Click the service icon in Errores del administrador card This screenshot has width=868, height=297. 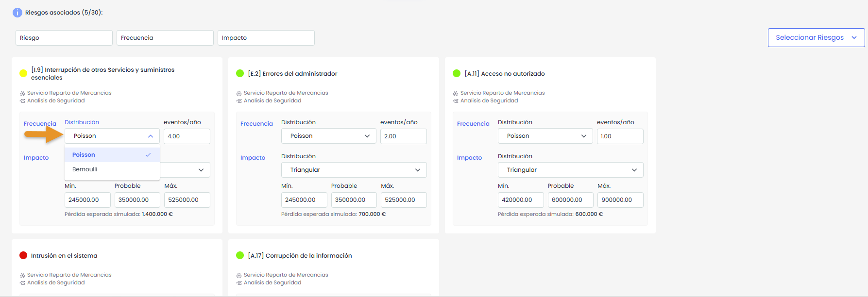click(x=239, y=93)
